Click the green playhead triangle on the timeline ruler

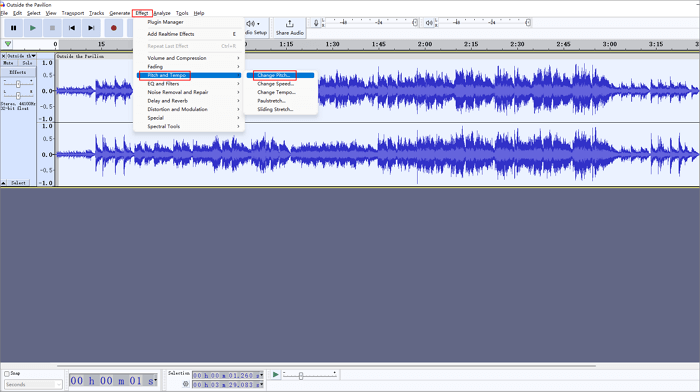pyautogui.click(x=8, y=44)
